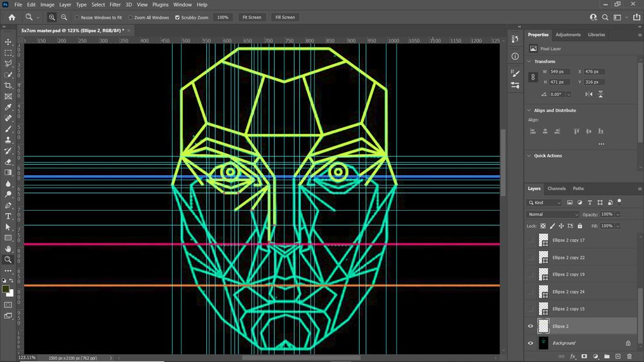
Task: Hide the Background layer
Action: click(x=531, y=343)
